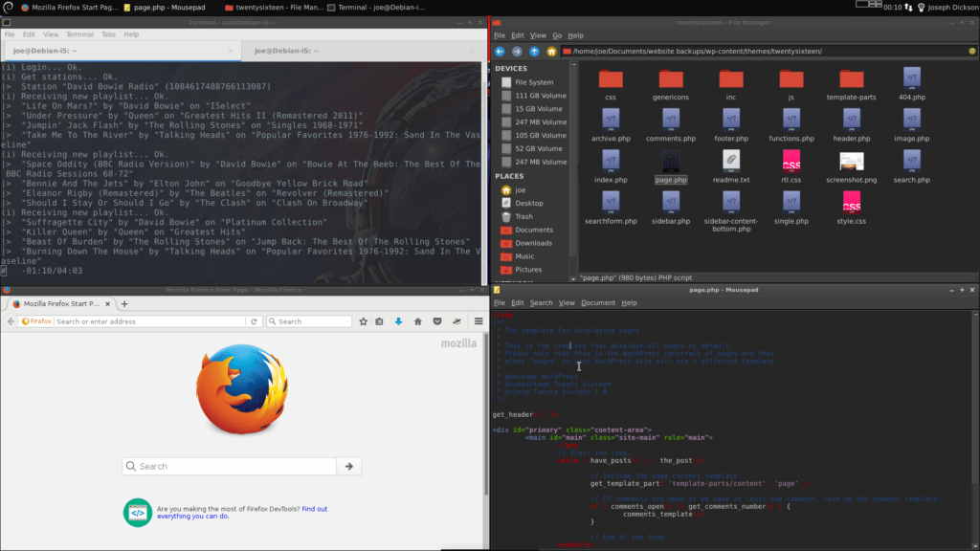
Task: Click Firefox address bar field
Action: [150, 321]
